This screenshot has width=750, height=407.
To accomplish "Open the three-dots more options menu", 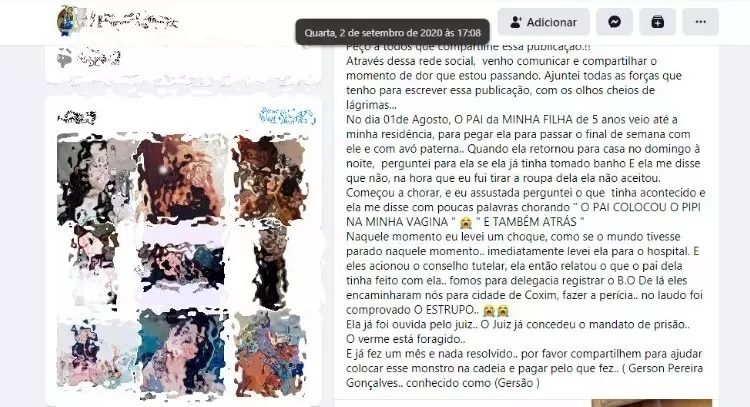I will tap(700, 22).
